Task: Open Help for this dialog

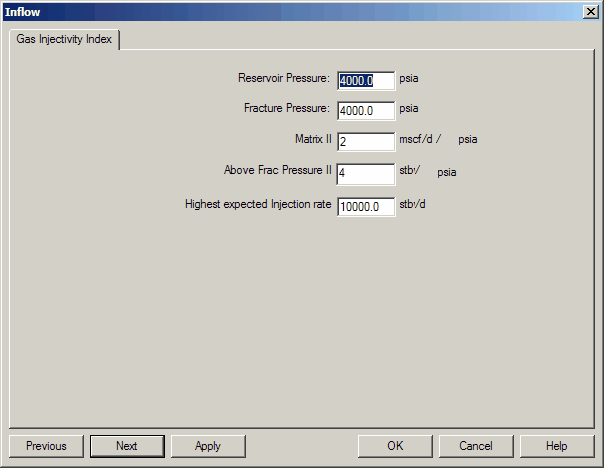Action: point(557,446)
